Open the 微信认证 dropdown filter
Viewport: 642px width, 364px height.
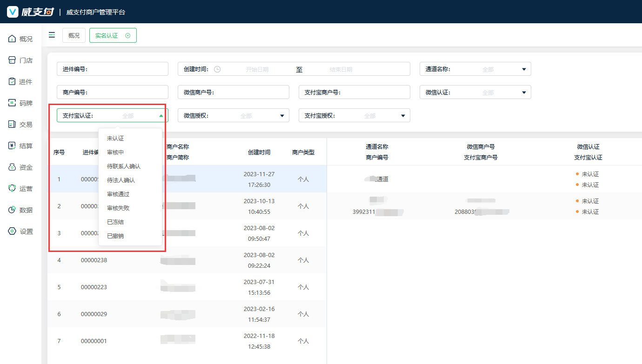coord(523,93)
